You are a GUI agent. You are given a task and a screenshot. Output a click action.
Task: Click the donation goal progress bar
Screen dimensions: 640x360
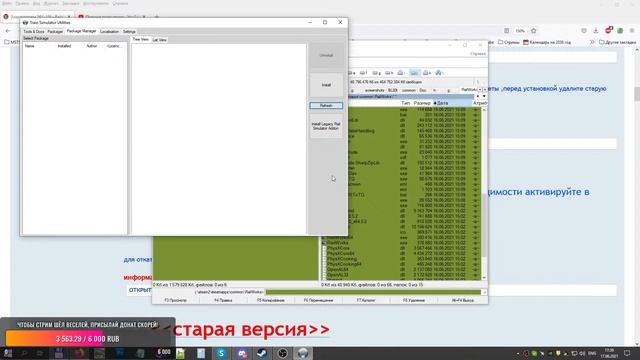pyautogui.click(x=87, y=339)
